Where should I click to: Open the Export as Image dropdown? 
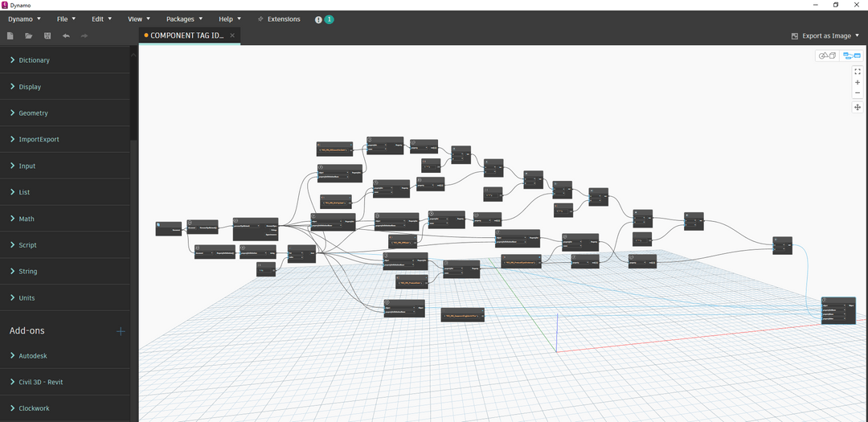825,35
